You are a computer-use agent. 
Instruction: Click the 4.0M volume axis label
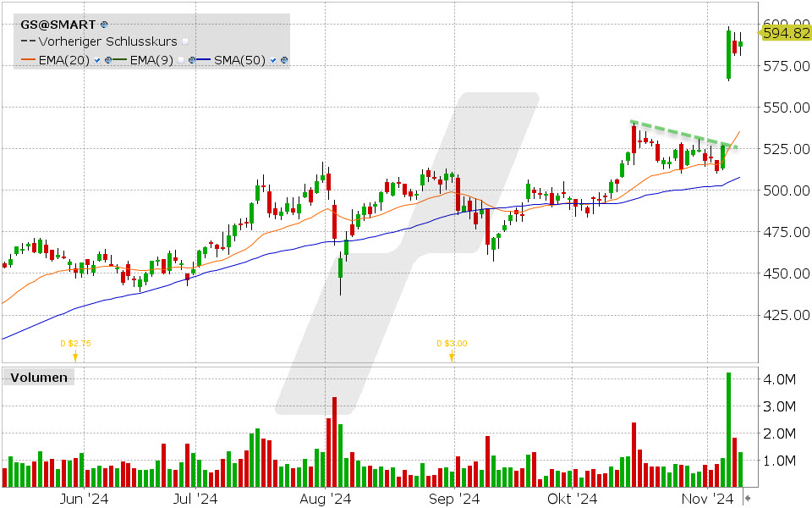pyautogui.click(x=779, y=379)
